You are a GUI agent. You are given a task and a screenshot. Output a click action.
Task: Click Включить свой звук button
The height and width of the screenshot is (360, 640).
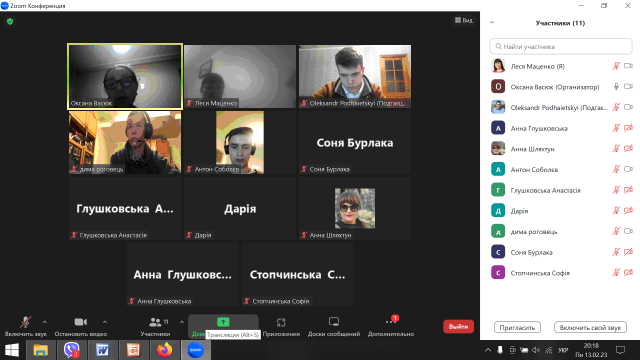(x=590, y=327)
